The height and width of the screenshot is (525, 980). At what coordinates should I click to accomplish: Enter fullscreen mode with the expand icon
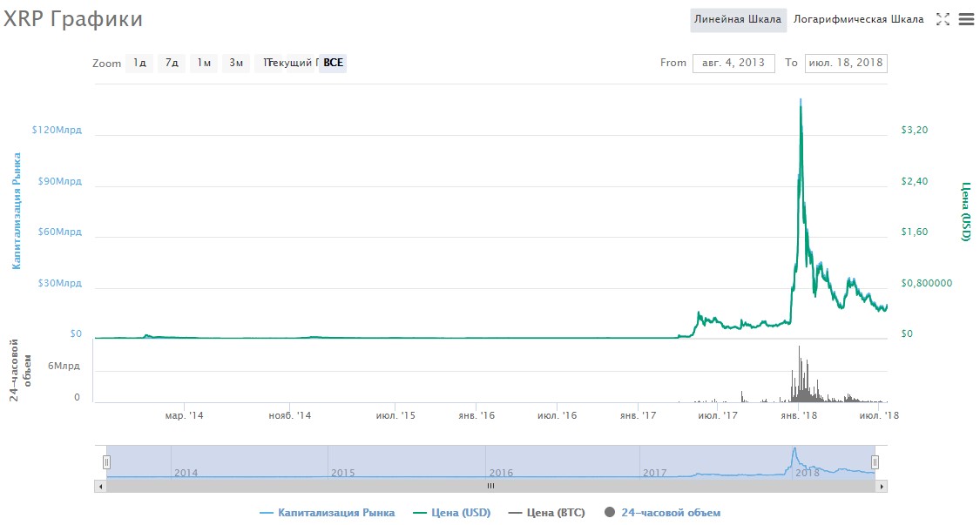pyautogui.click(x=942, y=19)
